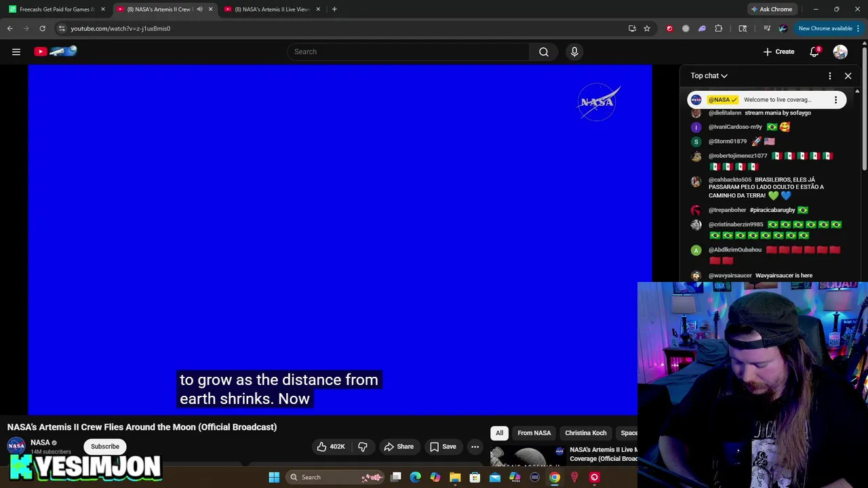
Task: Open the Windows Start menu
Action: pyautogui.click(x=274, y=477)
